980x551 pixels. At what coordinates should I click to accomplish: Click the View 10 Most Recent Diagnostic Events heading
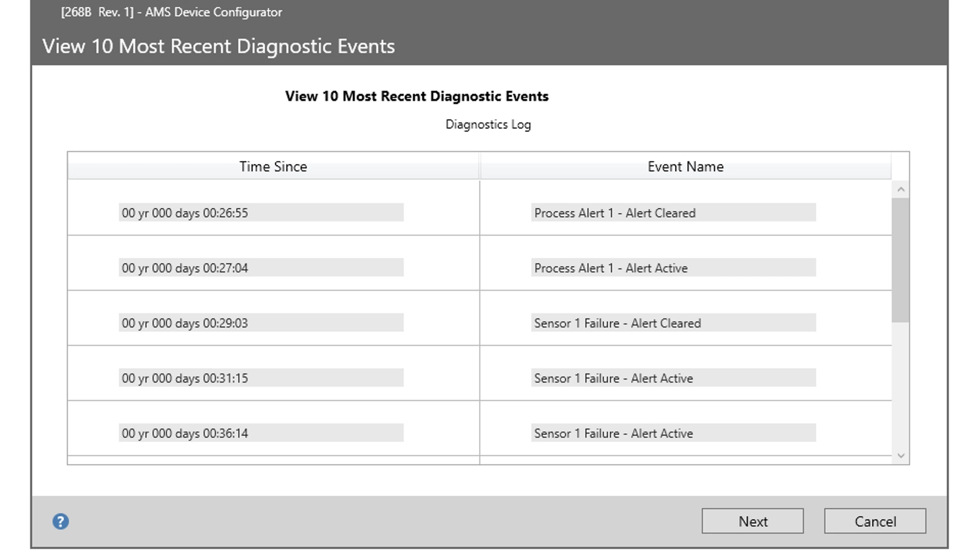(x=417, y=96)
